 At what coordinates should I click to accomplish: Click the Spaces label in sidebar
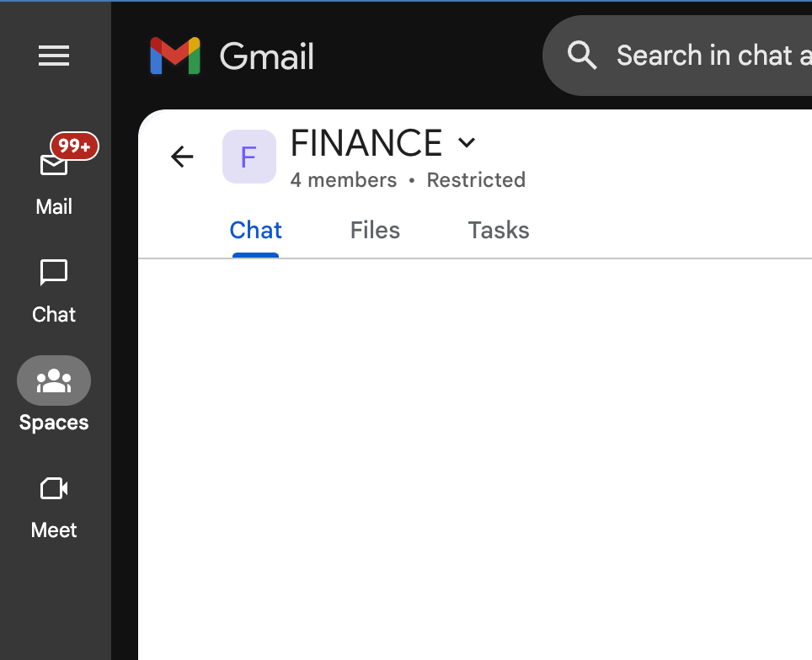(x=54, y=423)
